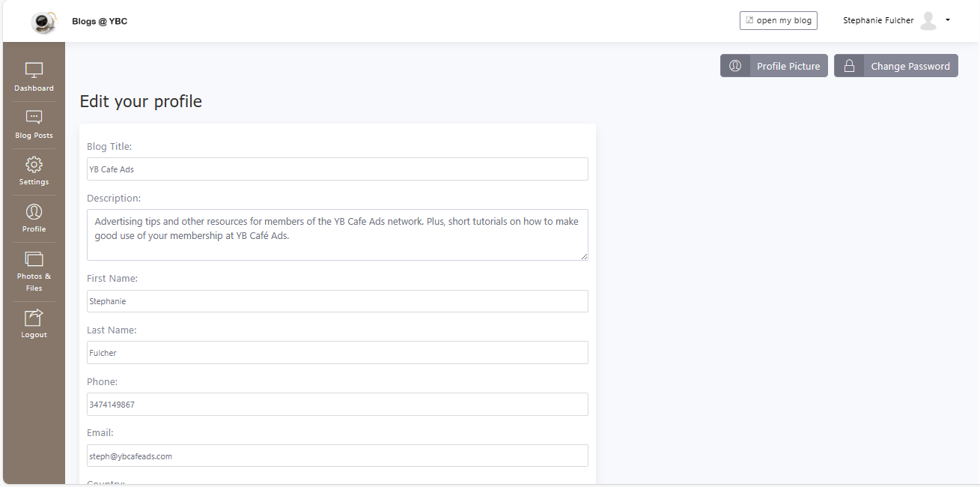
Task: Open Blog Posts speech bubble icon
Action: 34,117
